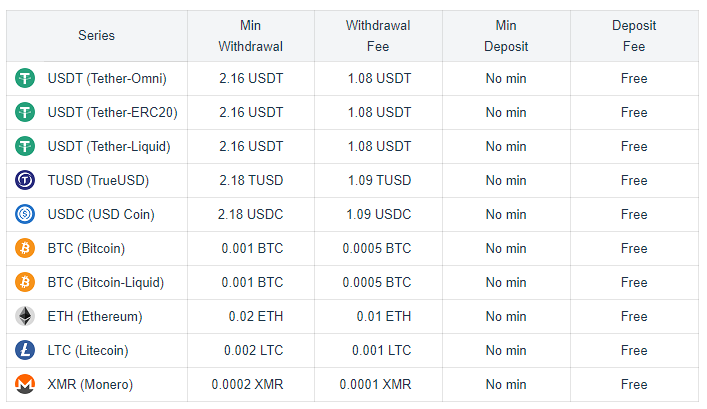The image size is (707, 409).
Task: Select the Min Withdrawal column header
Action: pos(251,36)
